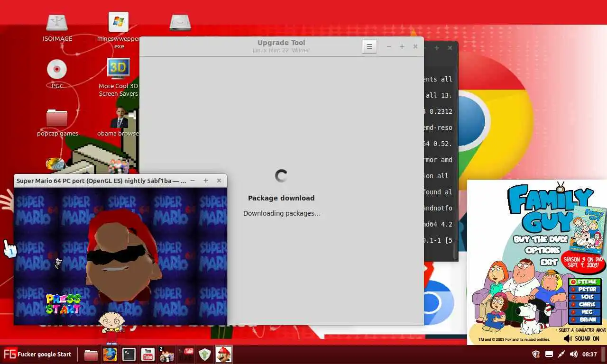The width and height of the screenshot is (607, 364).
Task: Click the "Upgrade Tool" title text
Action: click(x=281, y=43)
